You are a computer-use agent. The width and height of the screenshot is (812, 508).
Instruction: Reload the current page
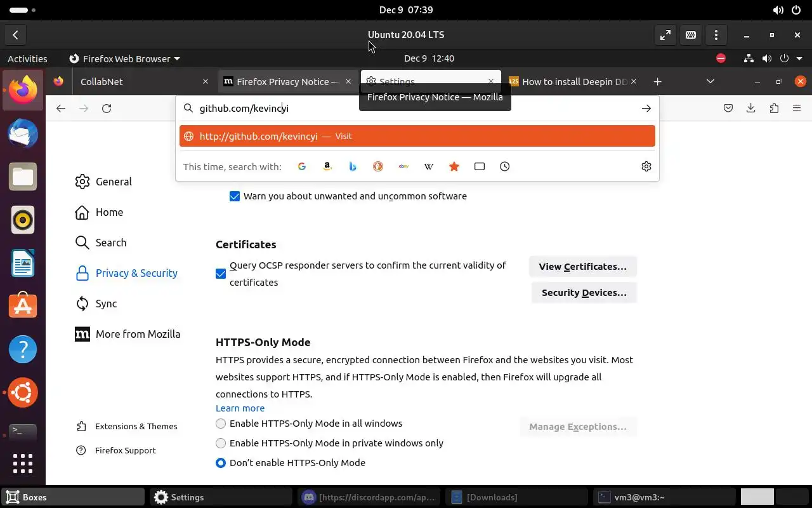[107, 109]
